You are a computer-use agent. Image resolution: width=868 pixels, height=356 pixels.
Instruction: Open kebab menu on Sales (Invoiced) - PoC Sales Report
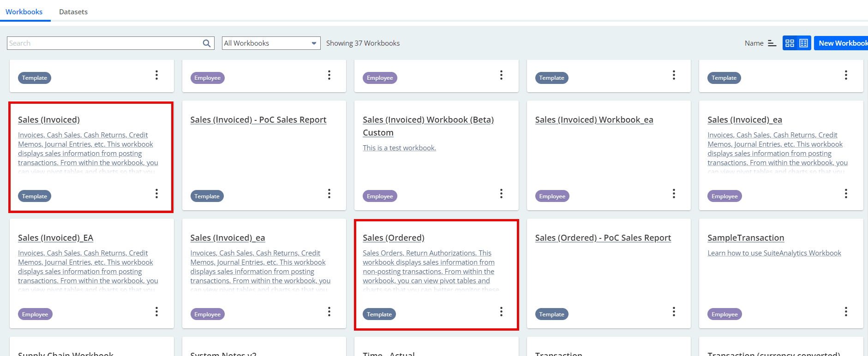tap(329, 193)
